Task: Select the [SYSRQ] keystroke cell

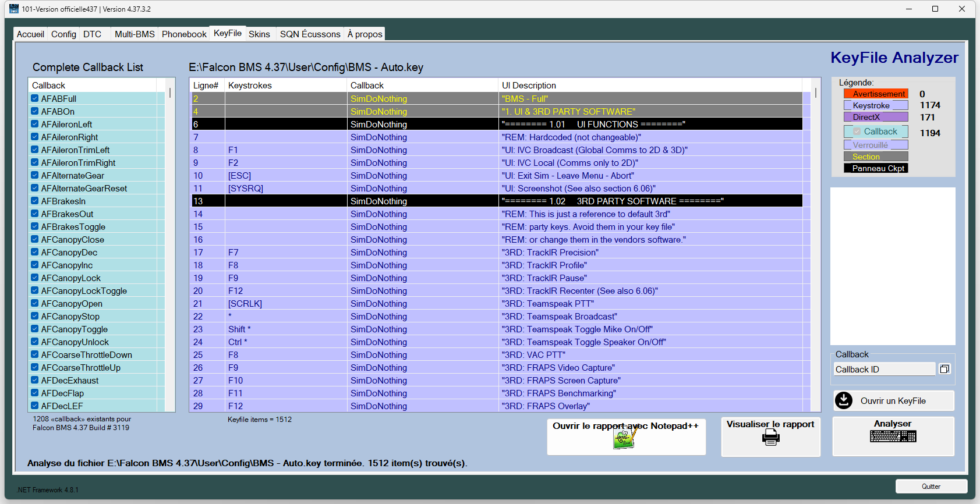Action: (286, 188)
